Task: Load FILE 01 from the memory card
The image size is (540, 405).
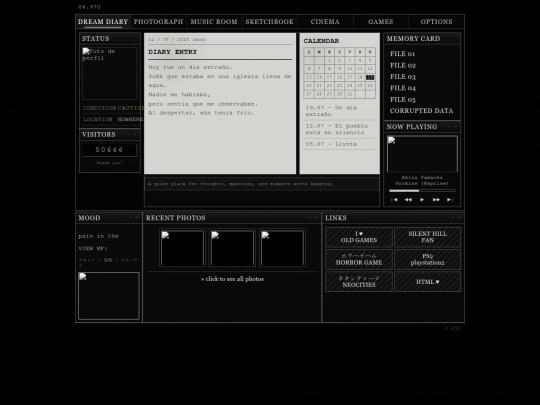Action: pyautogui.click(x=402, y=54)
